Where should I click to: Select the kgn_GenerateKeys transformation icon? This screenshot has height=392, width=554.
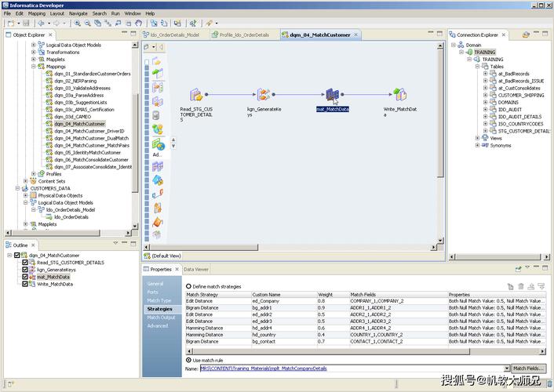[x=264, y=95]
